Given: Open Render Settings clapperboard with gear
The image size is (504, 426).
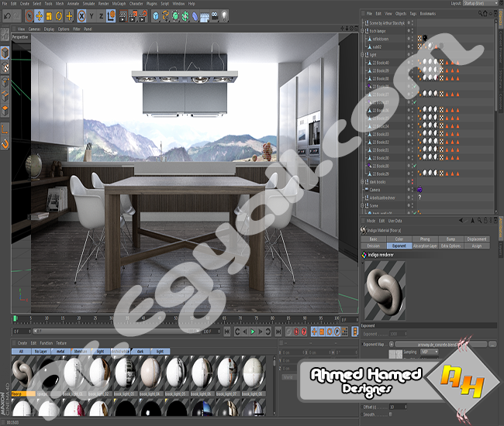Looking at the screenshot, I should tap(143, 16).
